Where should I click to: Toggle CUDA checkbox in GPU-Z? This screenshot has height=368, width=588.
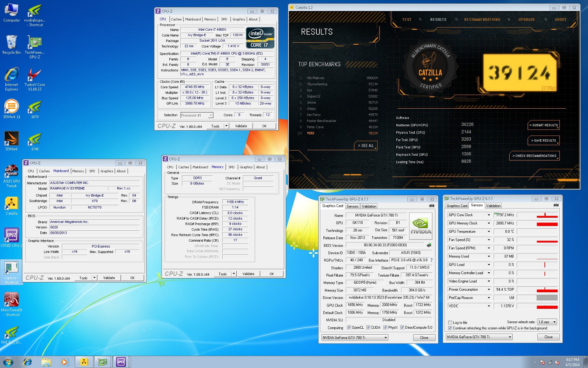click(368, 328)
